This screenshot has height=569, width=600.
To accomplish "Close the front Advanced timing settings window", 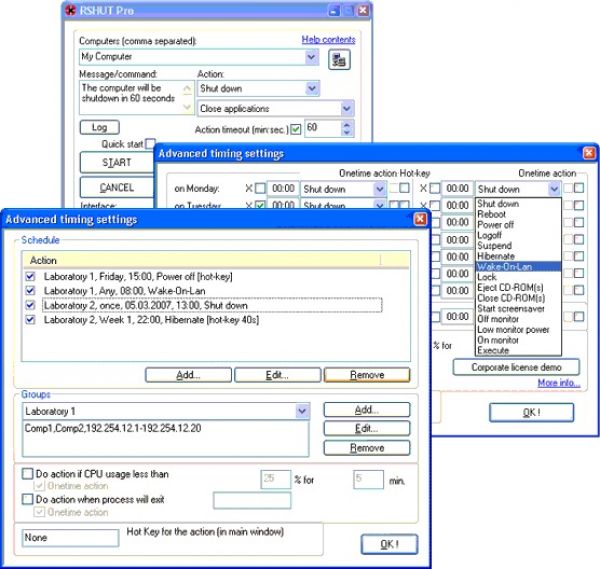I will coord(420,219).
